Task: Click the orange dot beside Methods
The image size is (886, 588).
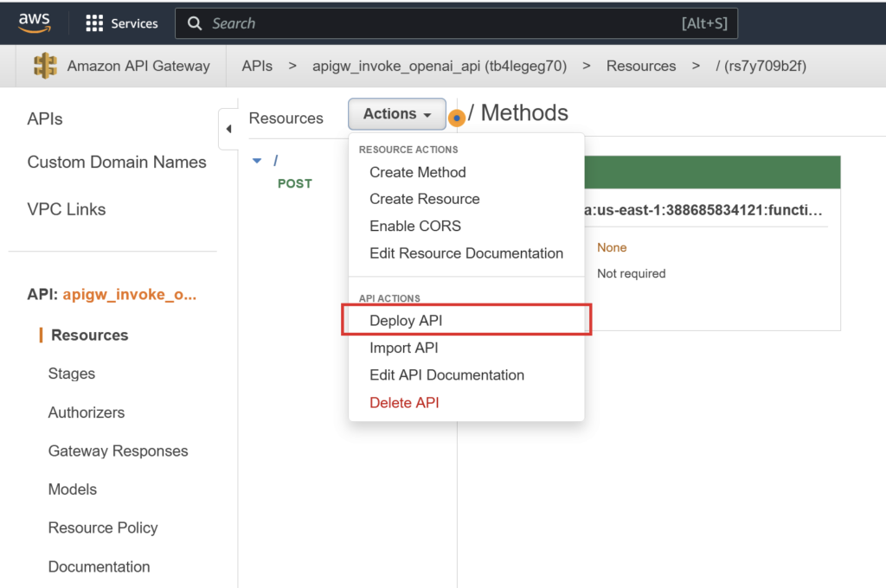Action: click(x=457, y=118)
